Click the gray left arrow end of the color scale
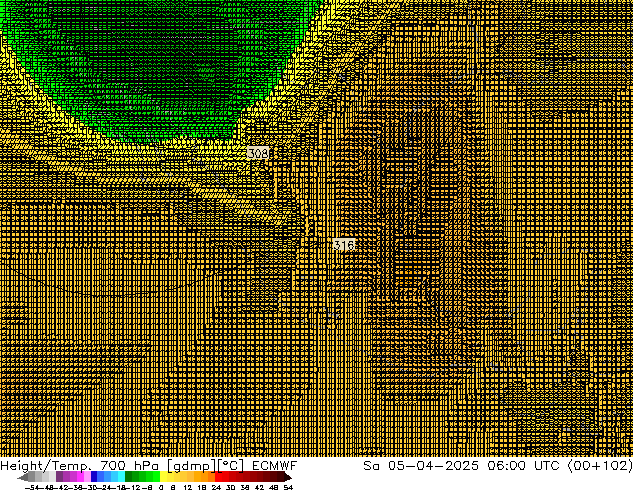 23,478
